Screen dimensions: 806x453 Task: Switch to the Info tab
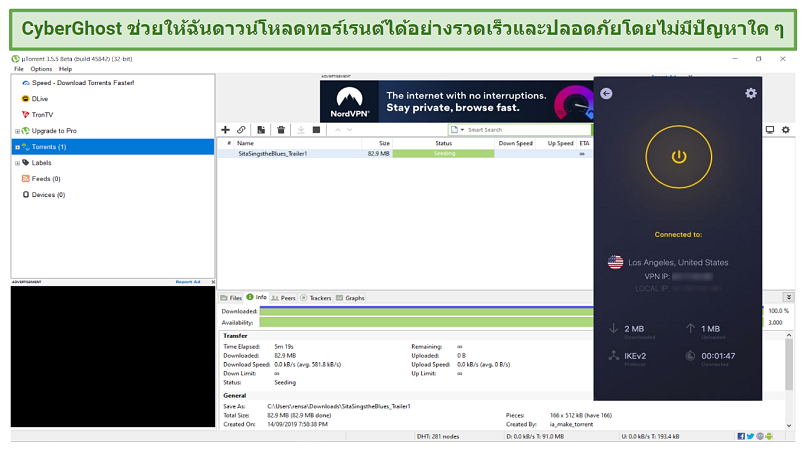[x=257, y=297]
